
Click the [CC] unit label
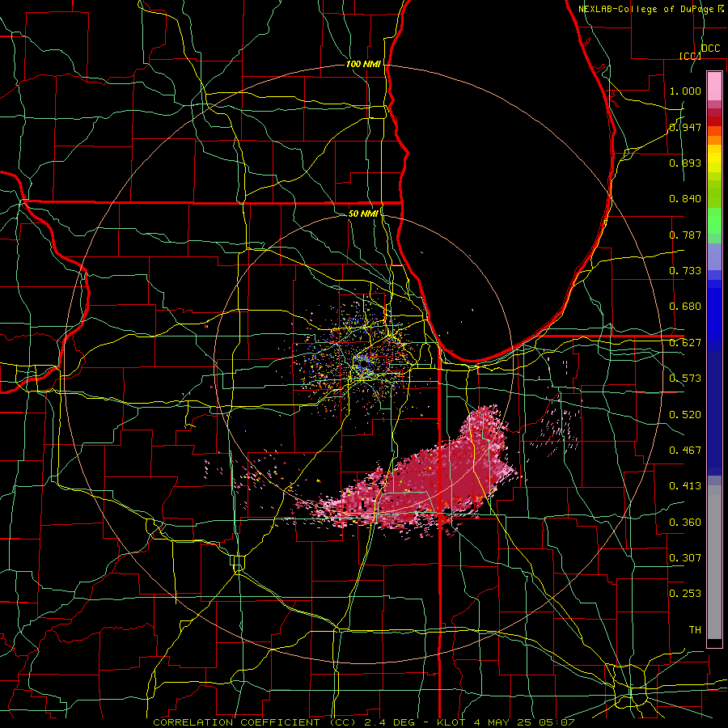coord(690,56)
